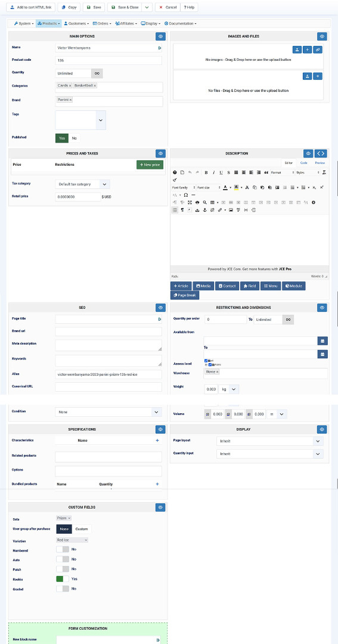
Task: Click the Redo arrow in the editor
Action: click(197, 172)
